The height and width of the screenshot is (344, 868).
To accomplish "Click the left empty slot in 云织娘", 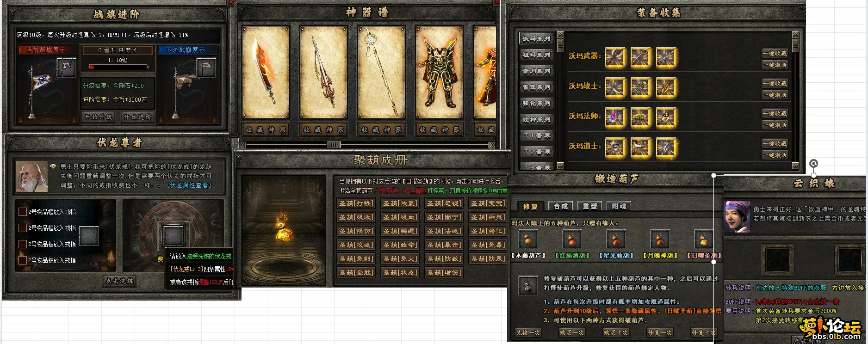I will (x=777, y=259).
